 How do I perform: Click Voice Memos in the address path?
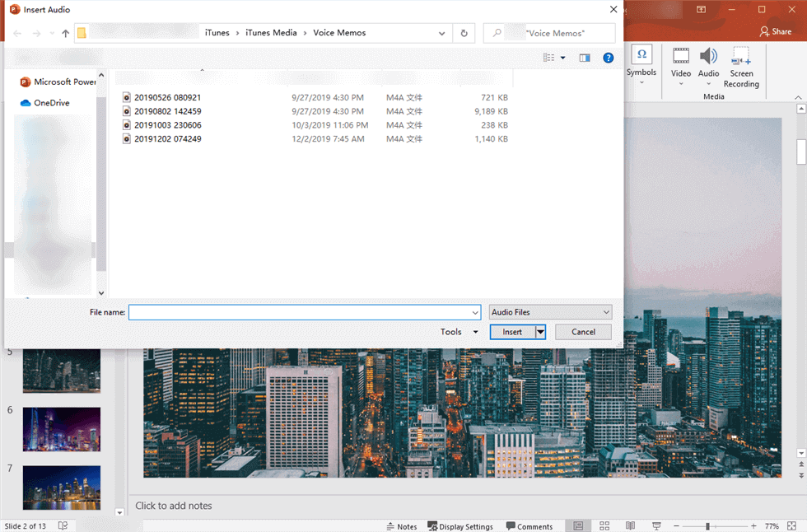click(339, 32)
